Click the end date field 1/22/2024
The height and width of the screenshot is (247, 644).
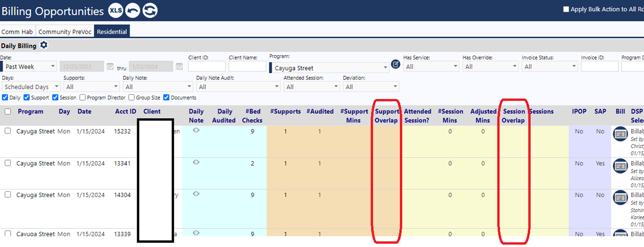[151, 66]
